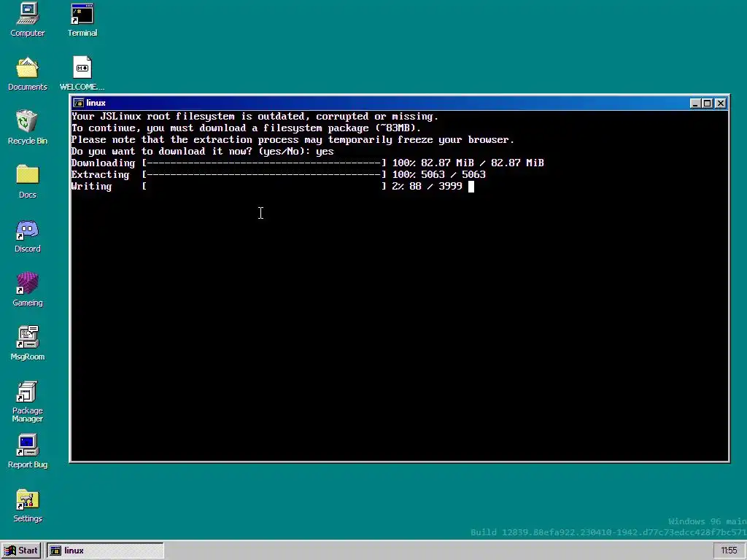Click the Extracting progress bar line

(279, 175)
